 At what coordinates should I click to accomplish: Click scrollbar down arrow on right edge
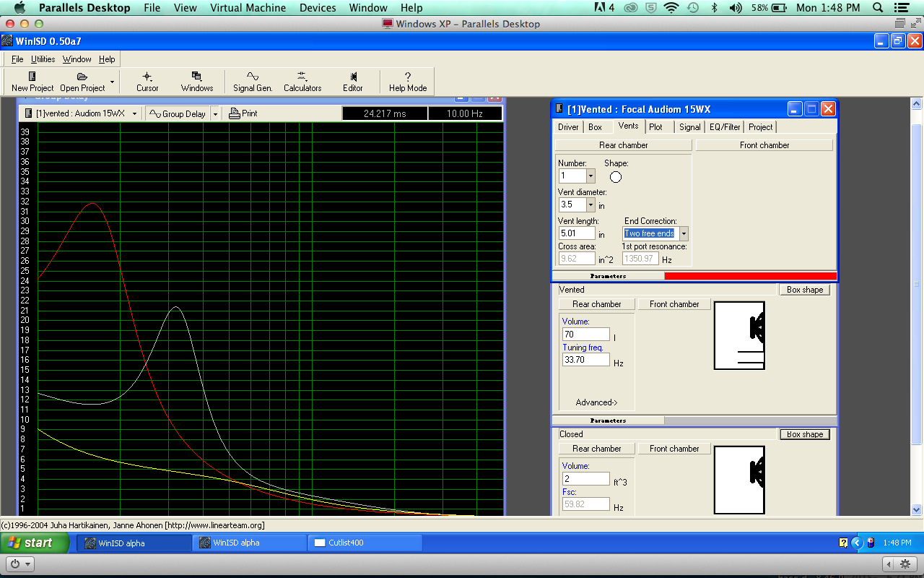pyautogui.click(x=917, y=509)
